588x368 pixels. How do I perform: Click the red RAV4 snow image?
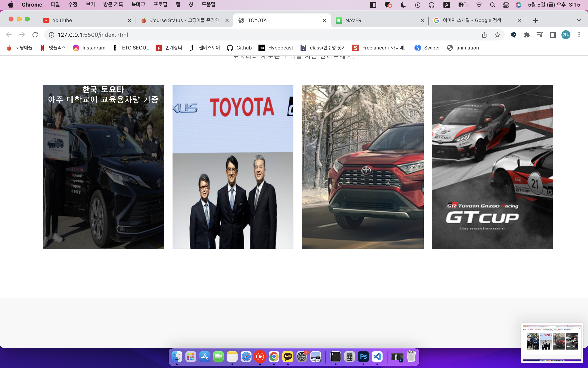363,167
